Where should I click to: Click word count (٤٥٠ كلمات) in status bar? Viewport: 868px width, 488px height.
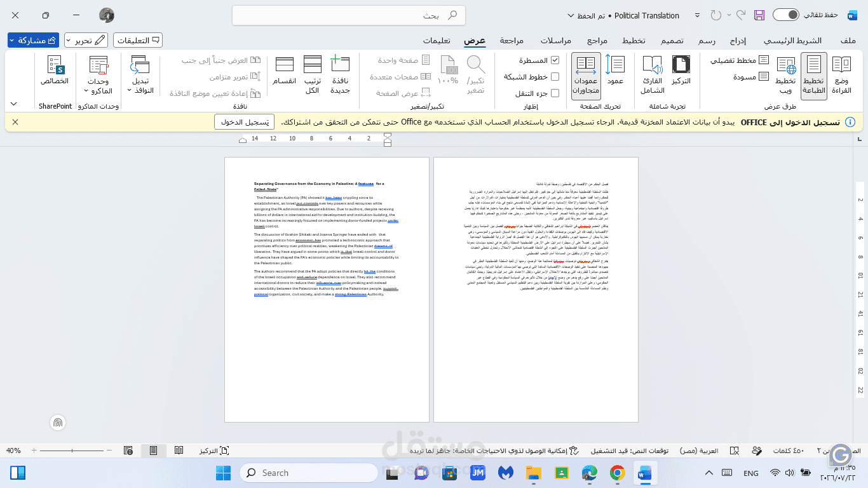coord(789,451)
